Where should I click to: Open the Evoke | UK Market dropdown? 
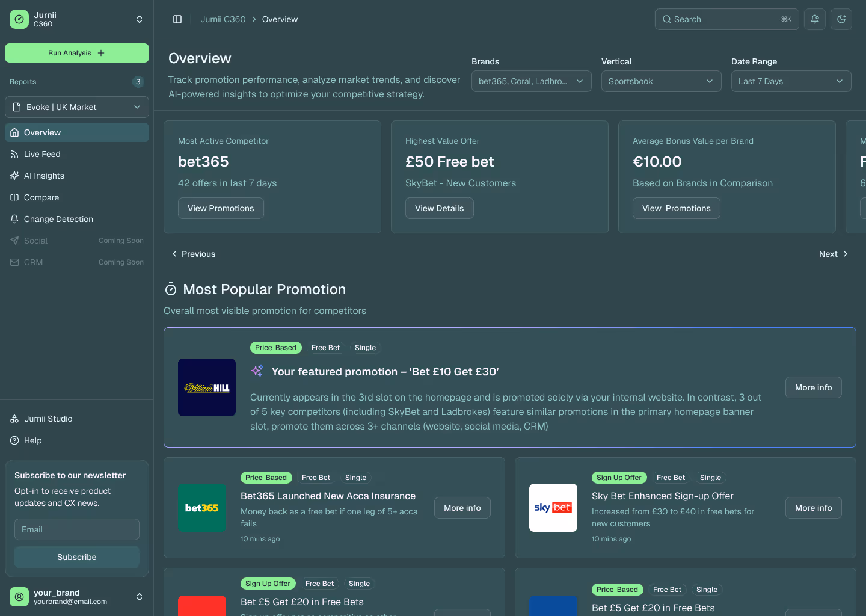pyautogui.click(x=77, y=107)
